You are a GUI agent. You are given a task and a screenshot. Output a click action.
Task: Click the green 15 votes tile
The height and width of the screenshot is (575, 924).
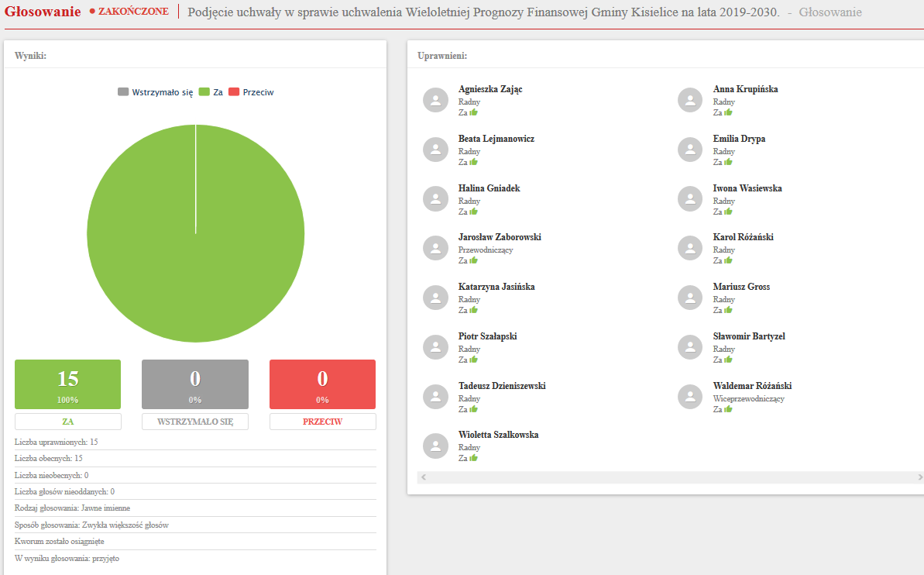68,384
